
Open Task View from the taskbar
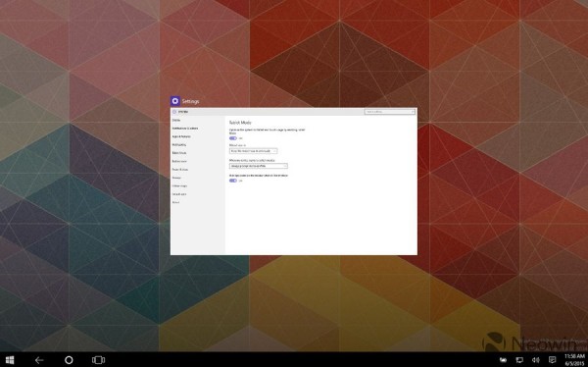tap(98, 360)
